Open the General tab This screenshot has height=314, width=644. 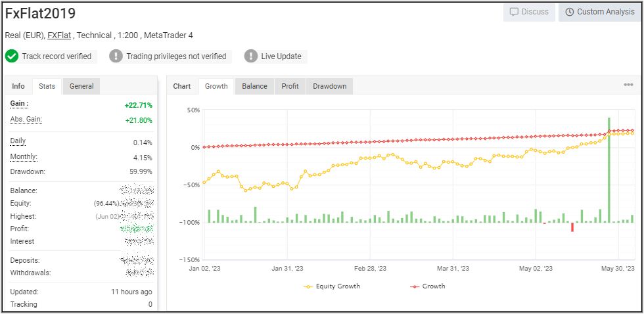tap(81, 86)
